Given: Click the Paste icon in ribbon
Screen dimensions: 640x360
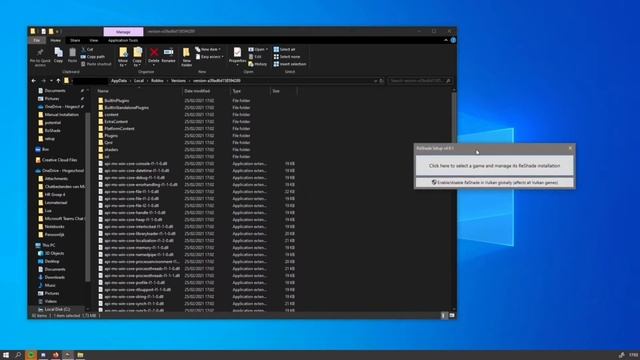Looking at the screenshot, I should 72,55.
